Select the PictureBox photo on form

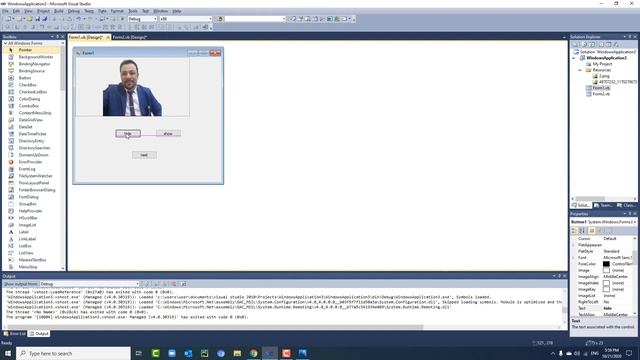[x=133, y=87]
